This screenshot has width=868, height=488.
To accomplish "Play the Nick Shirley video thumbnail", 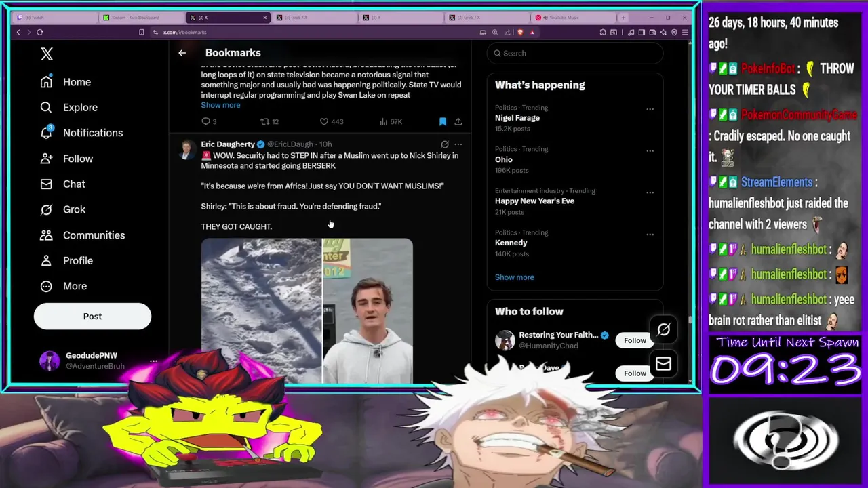I will click(307, 310).
